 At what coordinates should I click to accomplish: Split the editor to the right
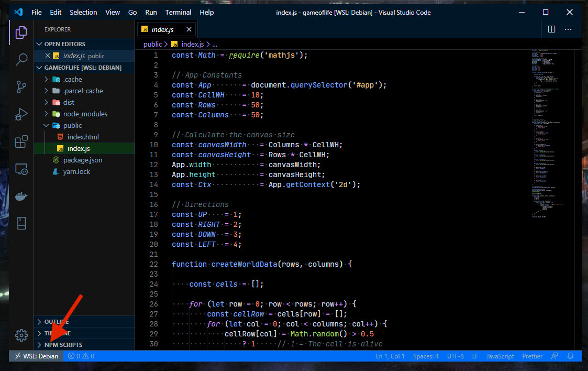551,29
